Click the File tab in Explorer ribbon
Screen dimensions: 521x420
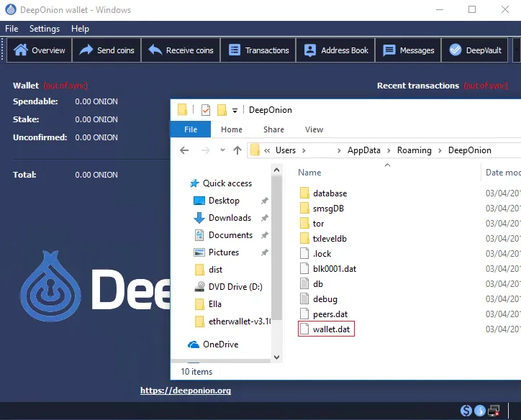[191, 129]
